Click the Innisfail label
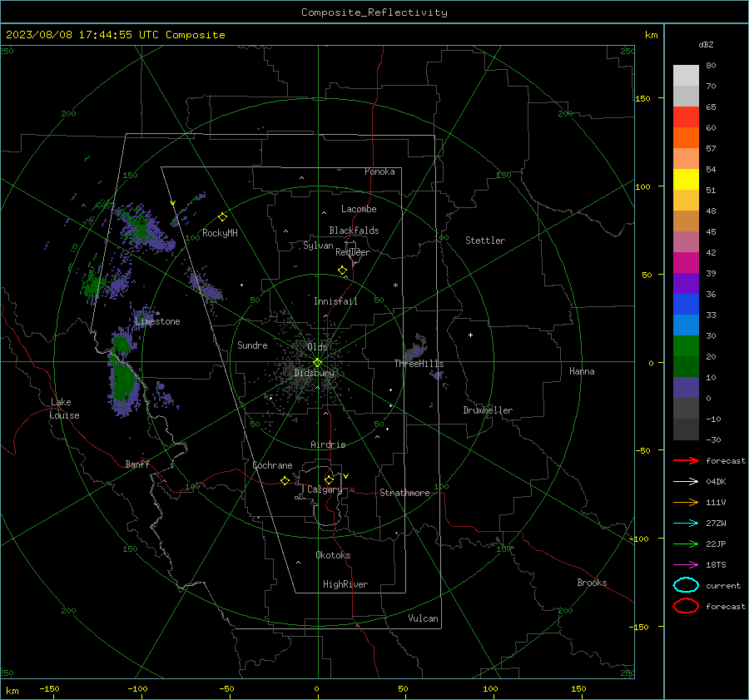Viewport: 749px width, 700px height. coord(335,301)
